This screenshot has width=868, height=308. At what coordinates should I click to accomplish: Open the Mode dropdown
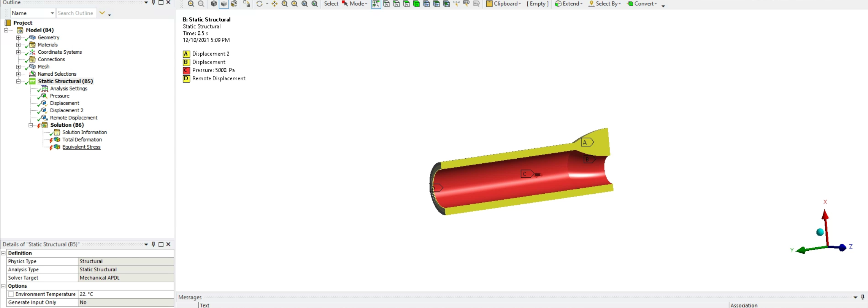click(366, 4)
